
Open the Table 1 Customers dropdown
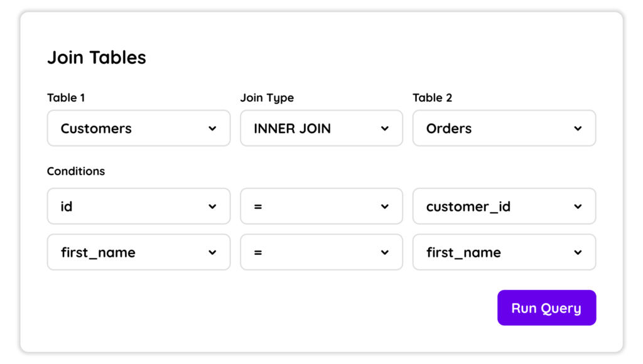(139, 128)
